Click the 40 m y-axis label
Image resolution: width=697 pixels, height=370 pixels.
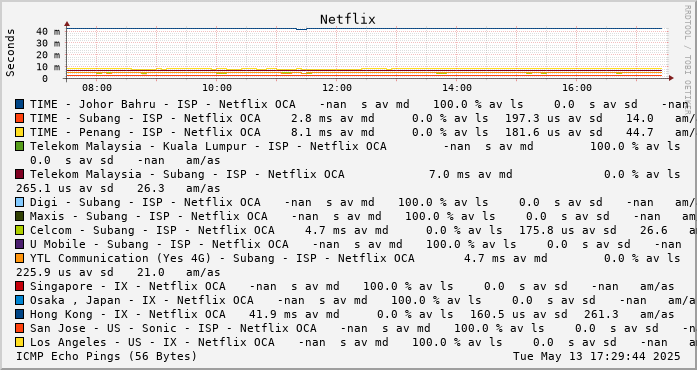pyautogui.click(x=50, y=32)
